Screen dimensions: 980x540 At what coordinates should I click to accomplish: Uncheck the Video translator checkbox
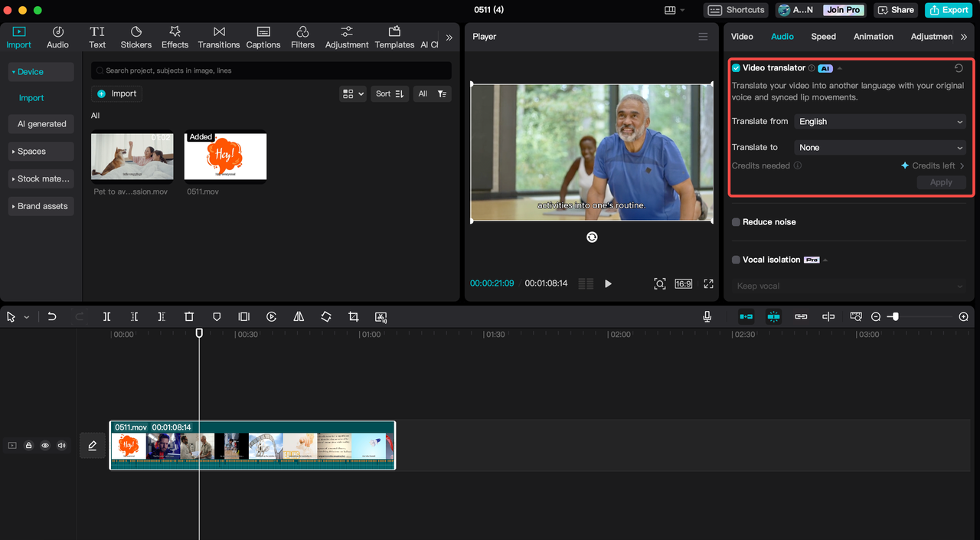click(x=736, y=68)
